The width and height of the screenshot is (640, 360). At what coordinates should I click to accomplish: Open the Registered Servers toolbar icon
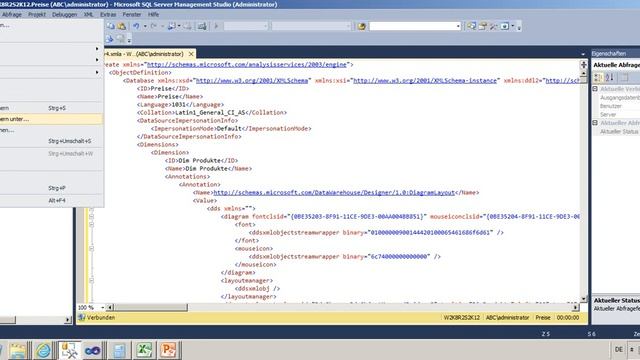[x=472, y=26]
